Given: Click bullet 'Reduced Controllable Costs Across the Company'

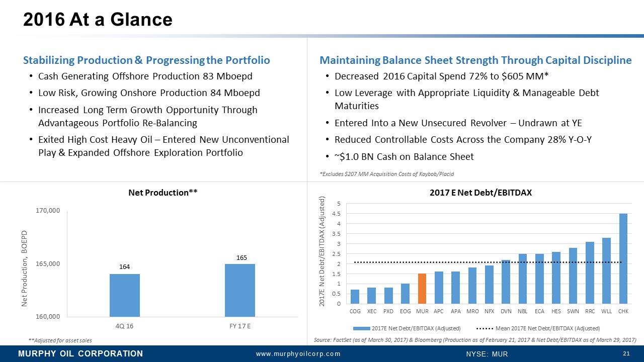Looking at the screenshot, I should click(x=462, y=140).
